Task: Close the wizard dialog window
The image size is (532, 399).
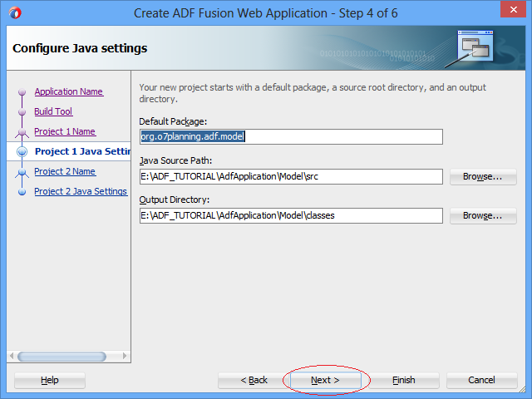Action: point(514,9)
